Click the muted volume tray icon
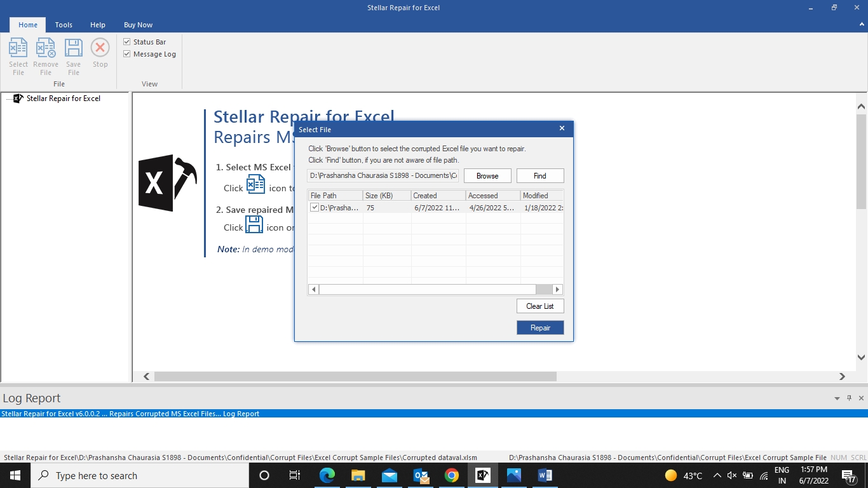 click(732, 475)
